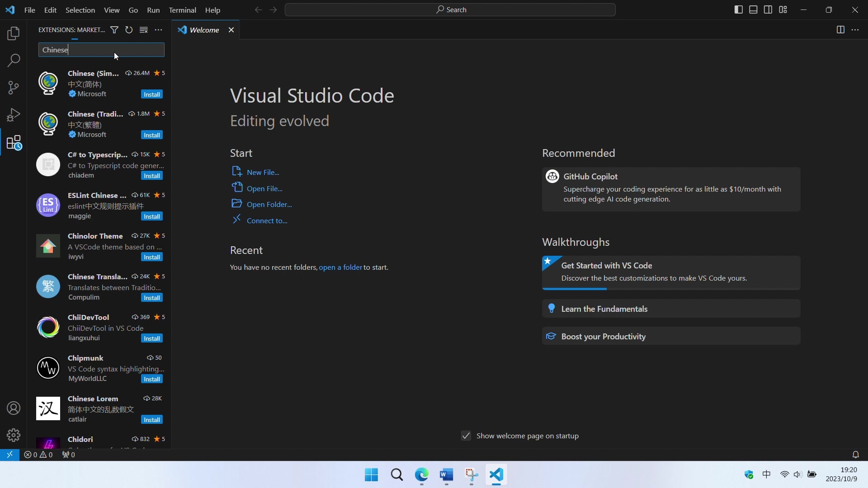868x488 pixels.
Task: Split the editor right
Action: click(840, 30)
